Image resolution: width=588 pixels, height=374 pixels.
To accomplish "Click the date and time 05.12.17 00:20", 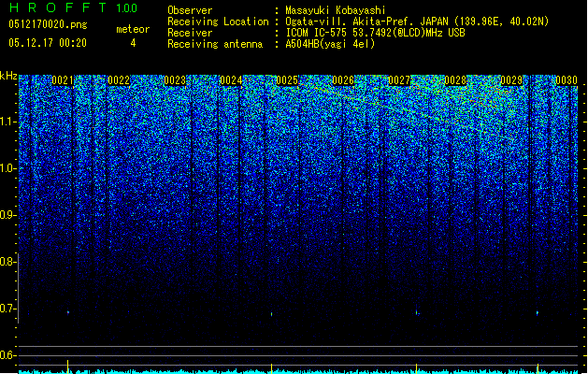I will [x=48, y=43].
